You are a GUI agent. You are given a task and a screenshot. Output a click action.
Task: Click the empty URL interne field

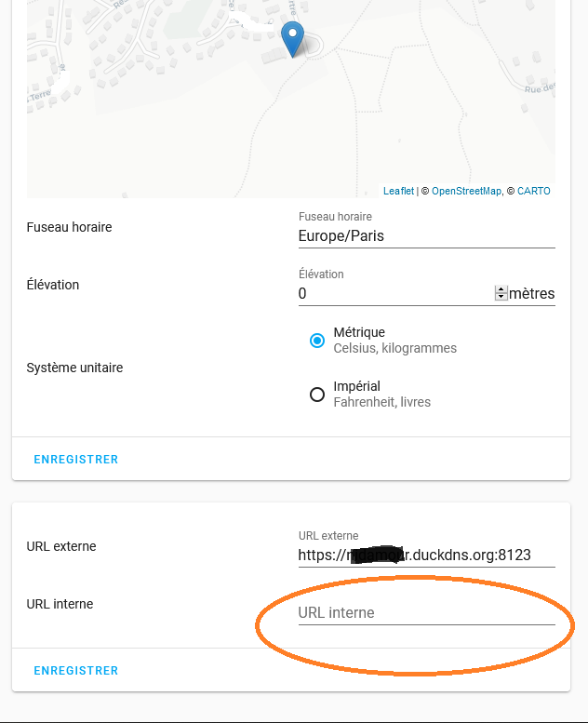click(427, 613)
